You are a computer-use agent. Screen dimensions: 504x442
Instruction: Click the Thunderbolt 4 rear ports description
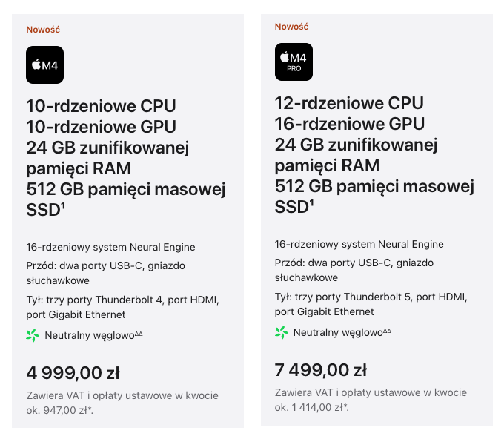(122, 308)
